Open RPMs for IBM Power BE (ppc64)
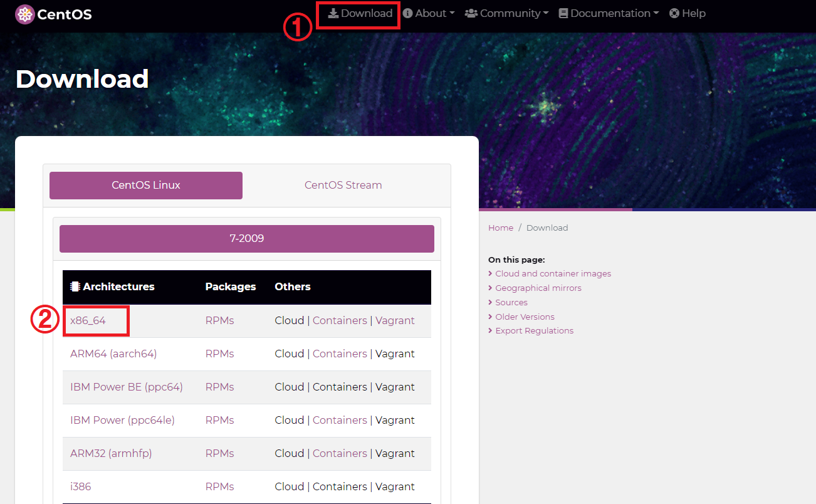Screen dimensions: 816x504 point(219,387)
